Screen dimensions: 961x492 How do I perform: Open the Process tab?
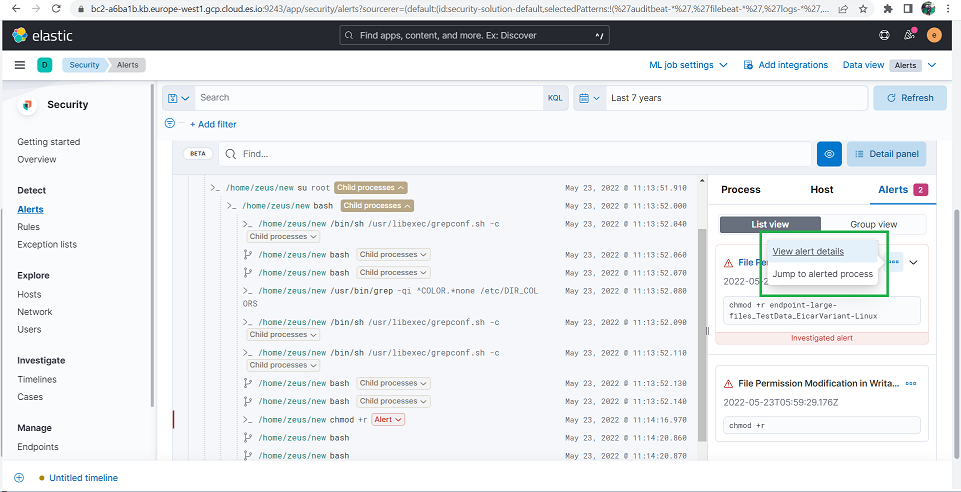click(x=740, y=190)
